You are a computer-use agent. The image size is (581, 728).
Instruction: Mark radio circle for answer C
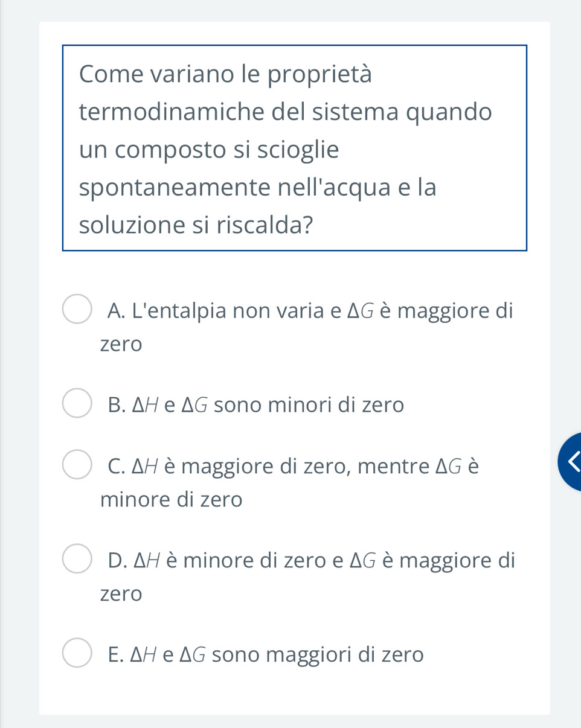click(77, 465)
